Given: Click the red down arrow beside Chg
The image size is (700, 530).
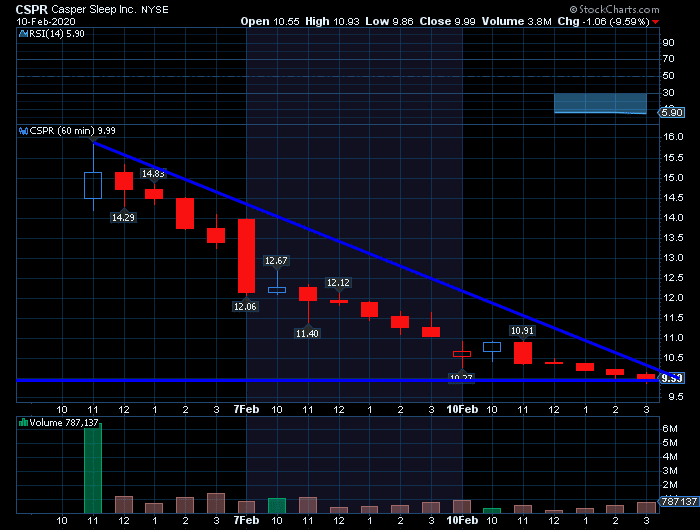Looking at the screenshot, I should click(x=655, y=22).
